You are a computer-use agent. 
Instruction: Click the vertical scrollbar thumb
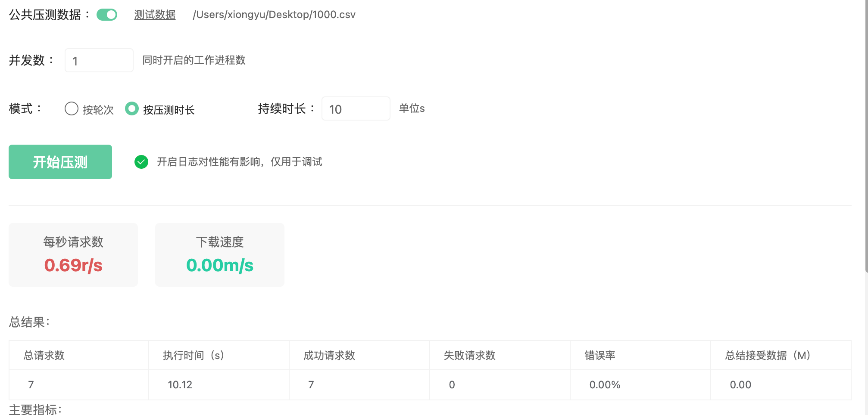point(866,136)
